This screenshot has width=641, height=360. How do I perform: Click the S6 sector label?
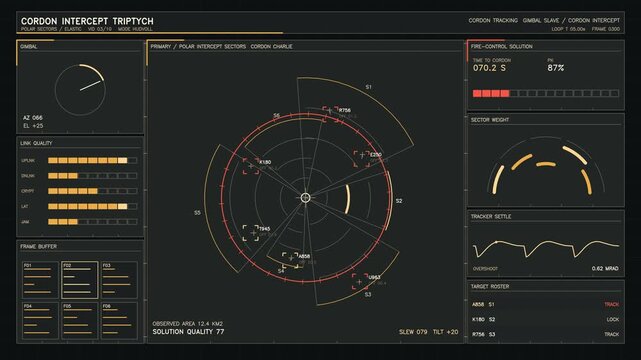point(276,116)
